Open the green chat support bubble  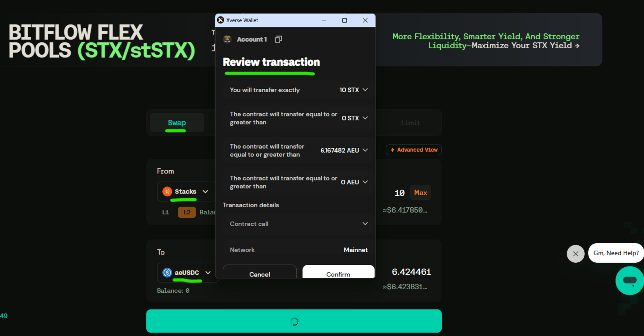pyautogui.click(x=630, y=281)
